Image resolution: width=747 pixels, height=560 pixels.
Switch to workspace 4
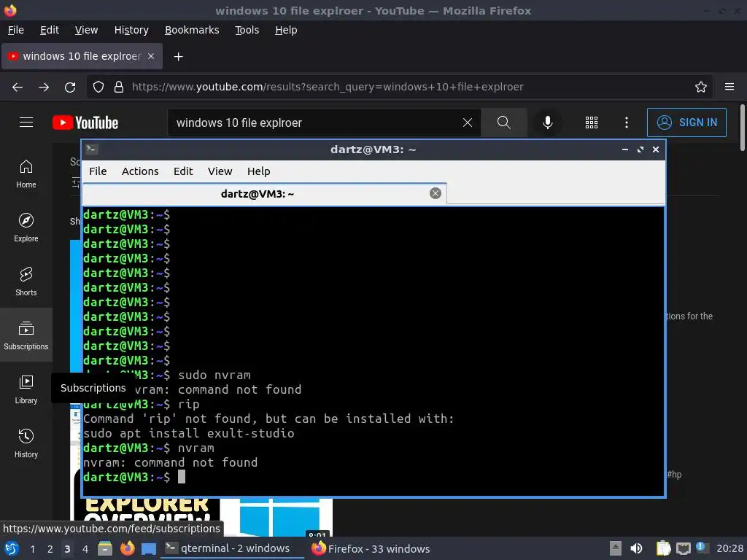tap(85, 549)
